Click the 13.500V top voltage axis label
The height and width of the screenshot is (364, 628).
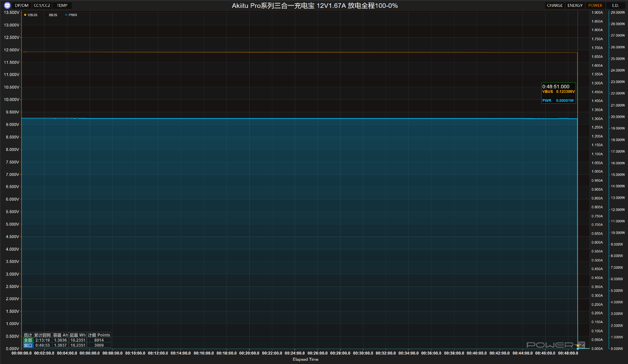pyautogui.click(x=11, y=12)
